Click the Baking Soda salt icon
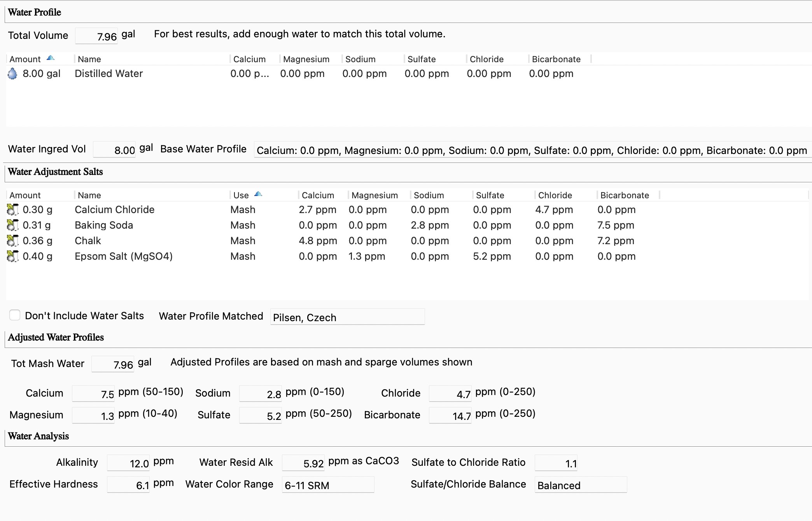This screenshot has height=521, width=812. coord(13,225)
